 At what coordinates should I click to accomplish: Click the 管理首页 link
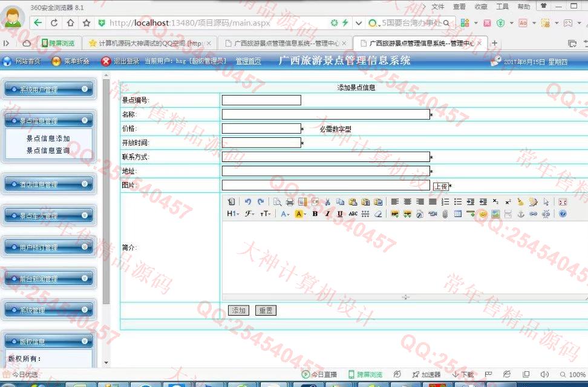pos(248,61)
